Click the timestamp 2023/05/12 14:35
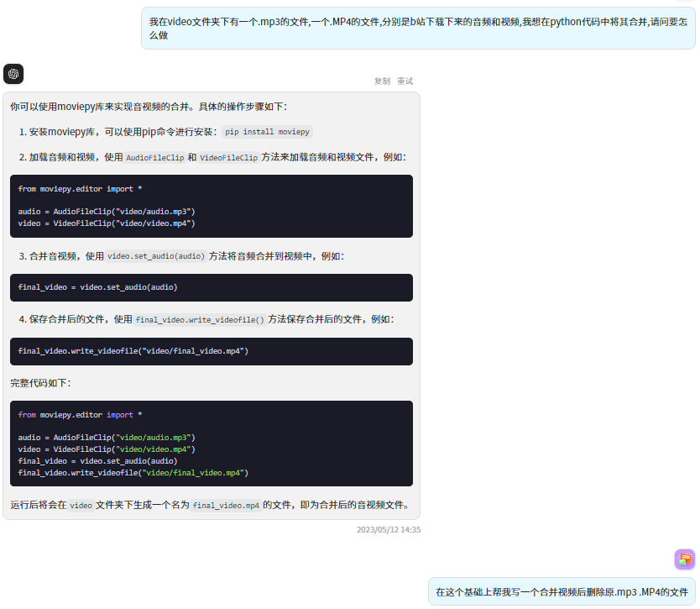The image size is (700, 609). 389,529
